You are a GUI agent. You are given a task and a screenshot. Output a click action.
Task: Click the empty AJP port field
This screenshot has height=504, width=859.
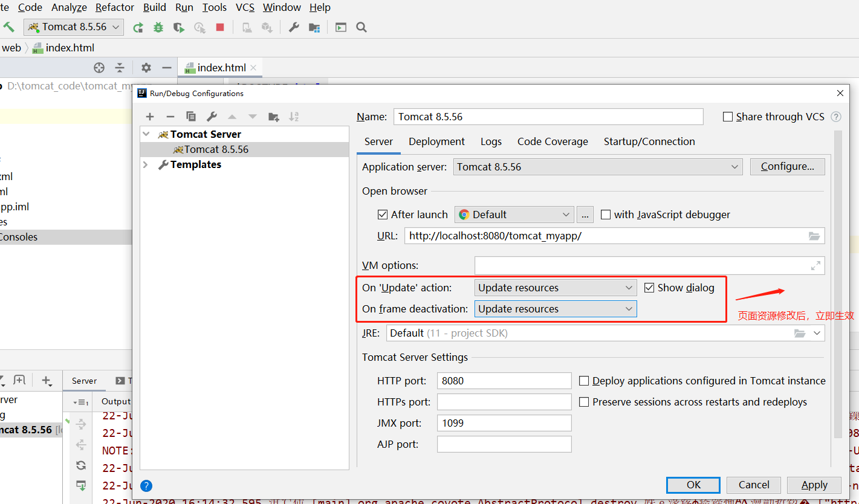(504, 444)
